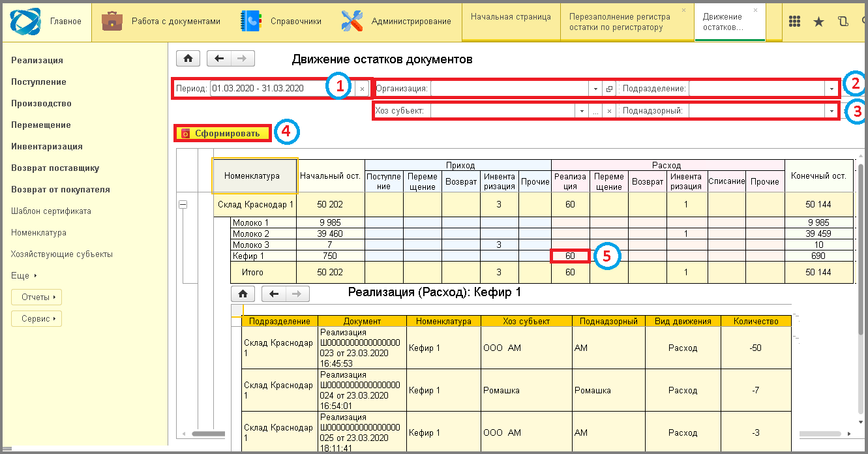Switch to Начальная страница tab
The width and height of the screenshot is (868, 454).
[x=511, y=17]
